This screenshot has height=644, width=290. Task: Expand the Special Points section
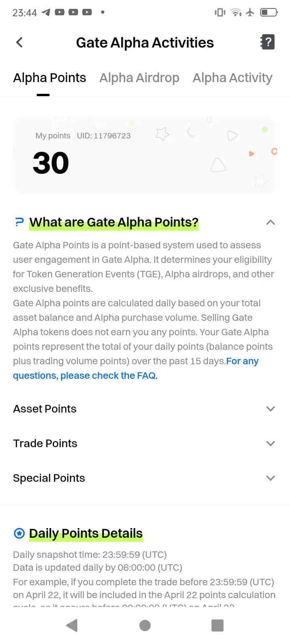[x=144, y=478]
